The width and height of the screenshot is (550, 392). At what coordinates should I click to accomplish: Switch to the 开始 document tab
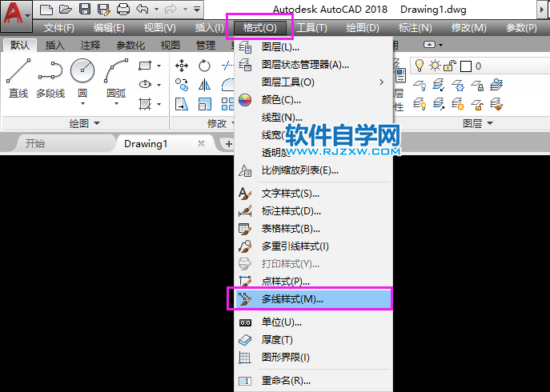(x=35, y=143)
